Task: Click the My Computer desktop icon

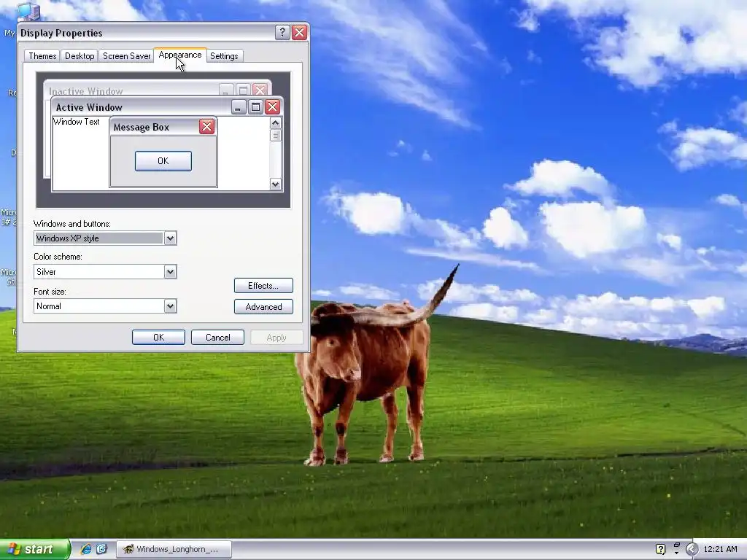Action: point(28,12)
